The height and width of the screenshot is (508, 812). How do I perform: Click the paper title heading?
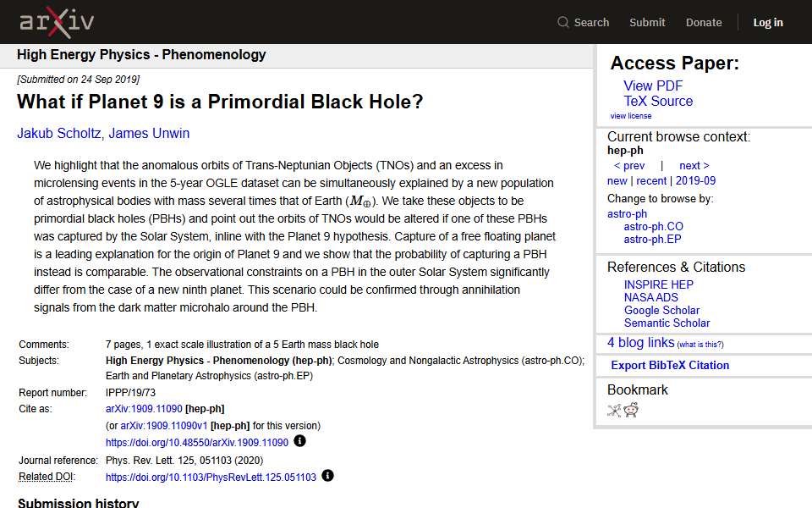tap(220, 102)
